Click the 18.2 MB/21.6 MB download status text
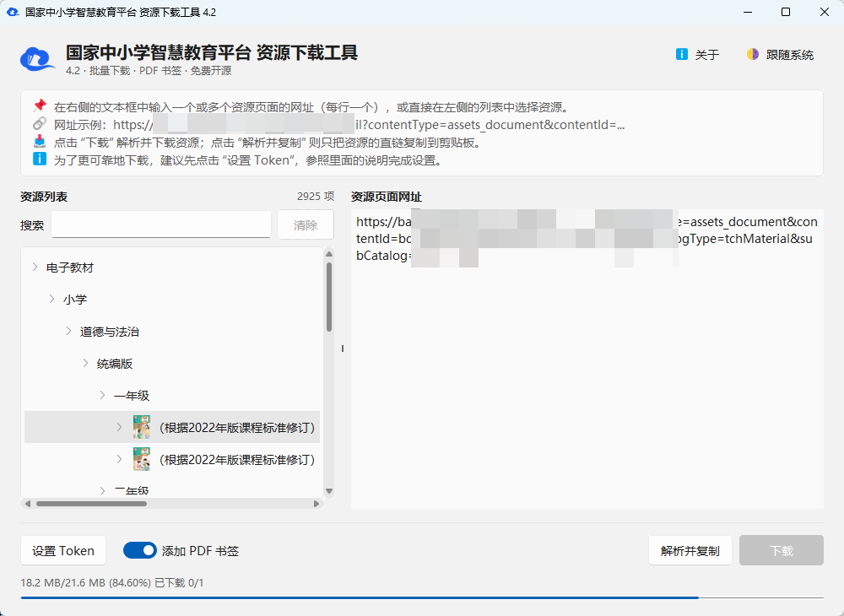The height and width of the screenshot is (616, 844). (112, 582)
